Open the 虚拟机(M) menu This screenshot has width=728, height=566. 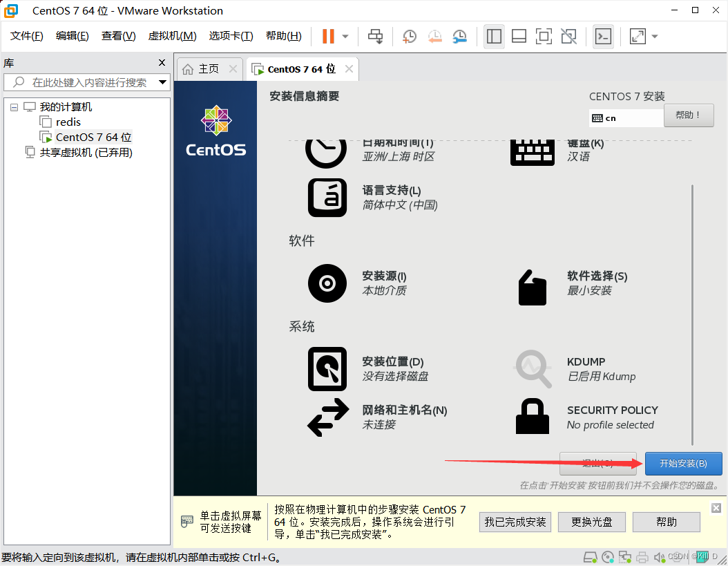tap(171, 36)
